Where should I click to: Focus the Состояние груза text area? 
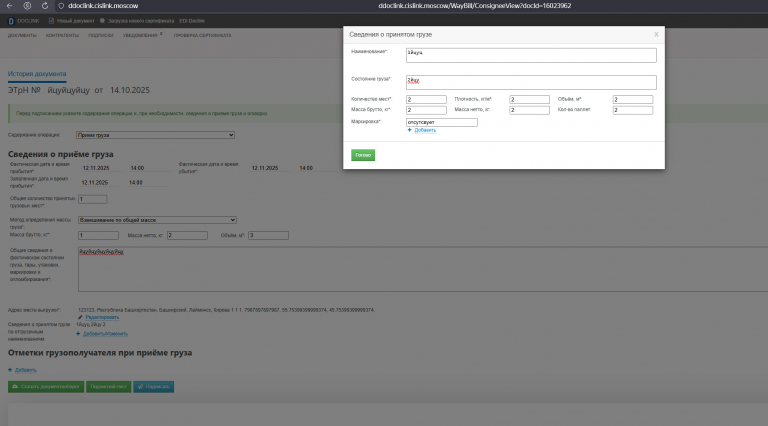(x=531, y=82)
